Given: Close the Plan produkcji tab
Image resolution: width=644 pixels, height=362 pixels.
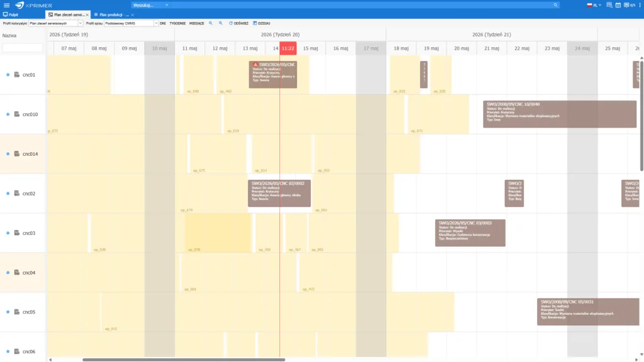Looking at the screenshot, I should [x=132, y=15].
